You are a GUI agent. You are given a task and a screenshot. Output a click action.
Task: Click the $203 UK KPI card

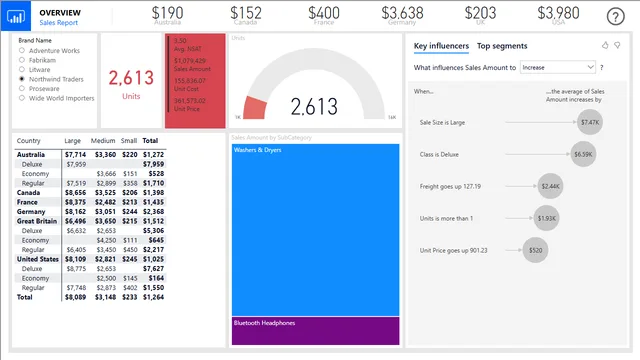pyautogui.click(x=480, y=16)
